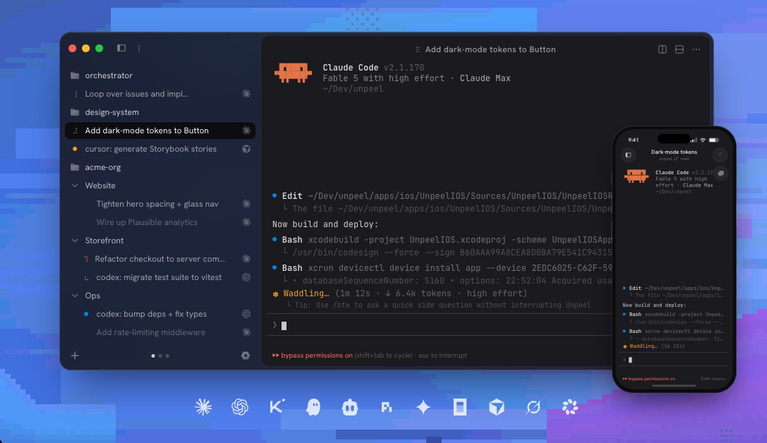Tap the top-right round button on the phone
Image resolution: width=767 pixels, height=443 pixels.
pos(720,155)
